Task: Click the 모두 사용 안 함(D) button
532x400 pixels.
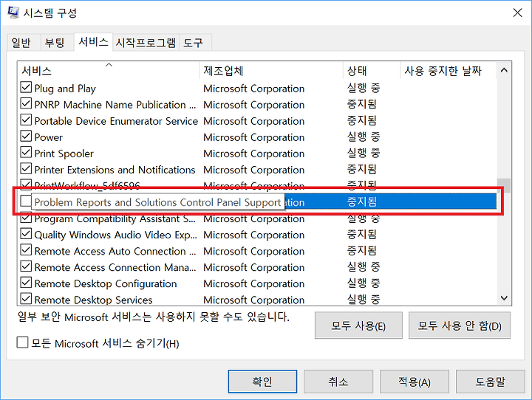Action: [460, 325]
